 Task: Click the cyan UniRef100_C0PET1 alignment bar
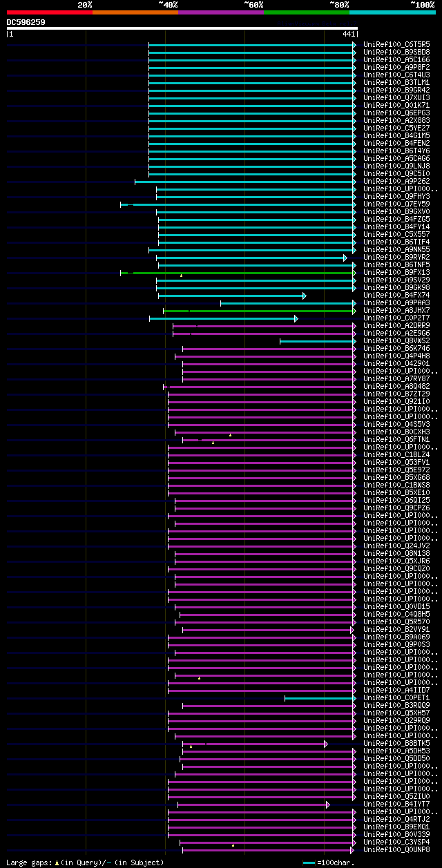321,698
